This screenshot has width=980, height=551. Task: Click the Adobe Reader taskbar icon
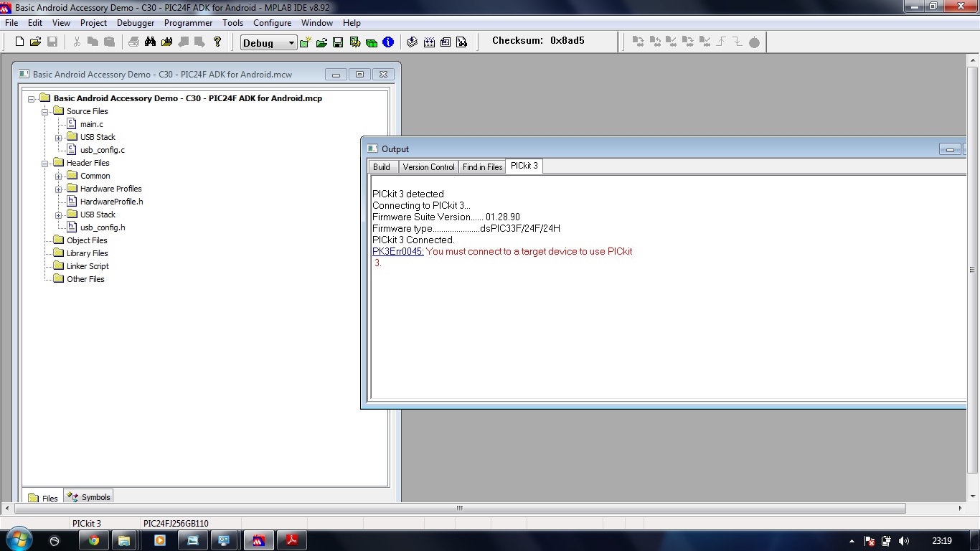click(293, 540)
